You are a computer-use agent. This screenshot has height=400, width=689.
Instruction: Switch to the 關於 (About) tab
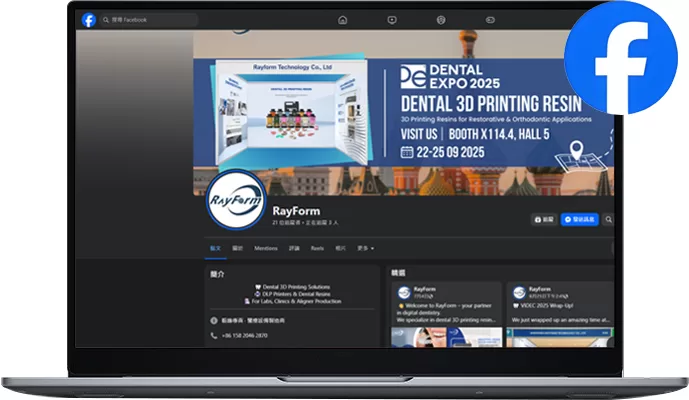tap(237, 248)
